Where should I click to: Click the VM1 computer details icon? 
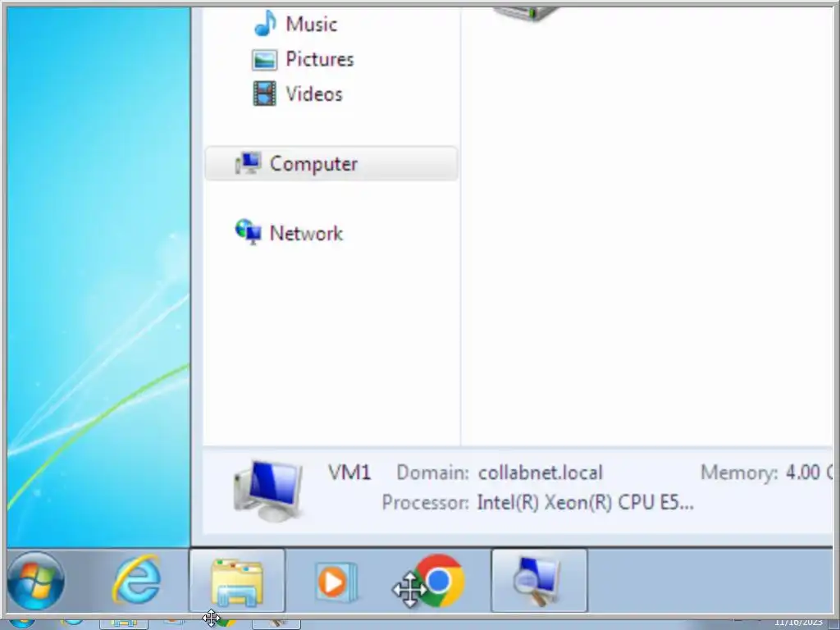point(268,491)
